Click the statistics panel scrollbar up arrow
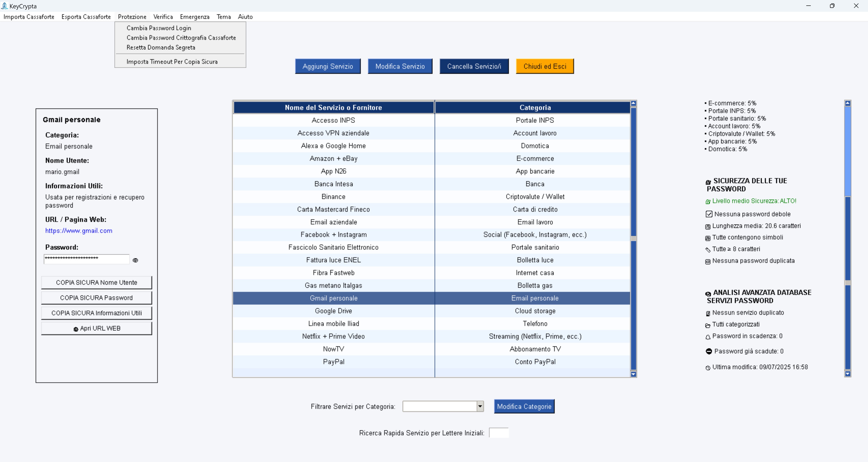 point(848,103)
